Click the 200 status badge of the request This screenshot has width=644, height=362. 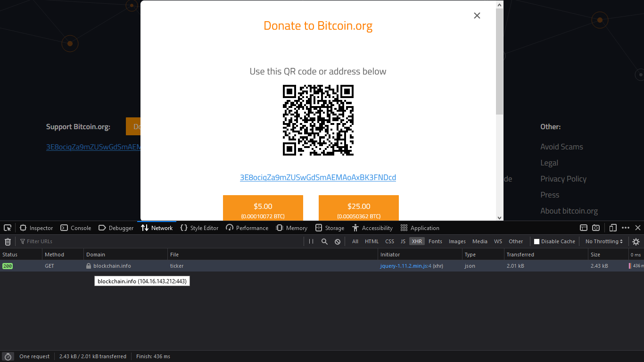coord(8,266)
